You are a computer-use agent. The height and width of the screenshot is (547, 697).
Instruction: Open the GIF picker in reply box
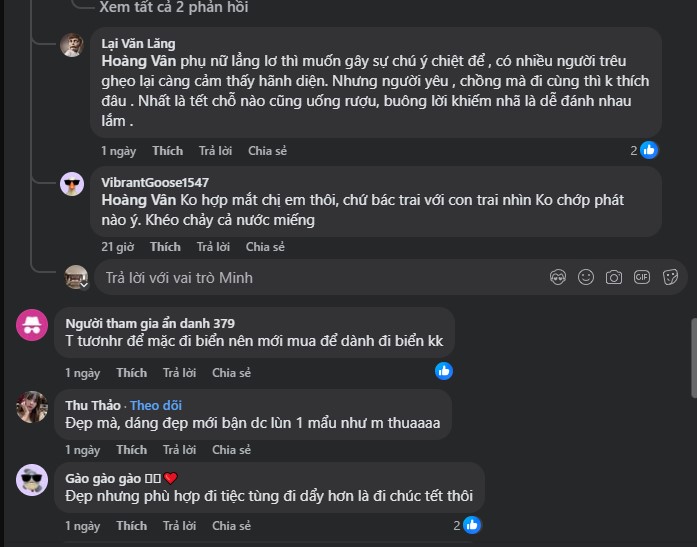tap(642, 277)
